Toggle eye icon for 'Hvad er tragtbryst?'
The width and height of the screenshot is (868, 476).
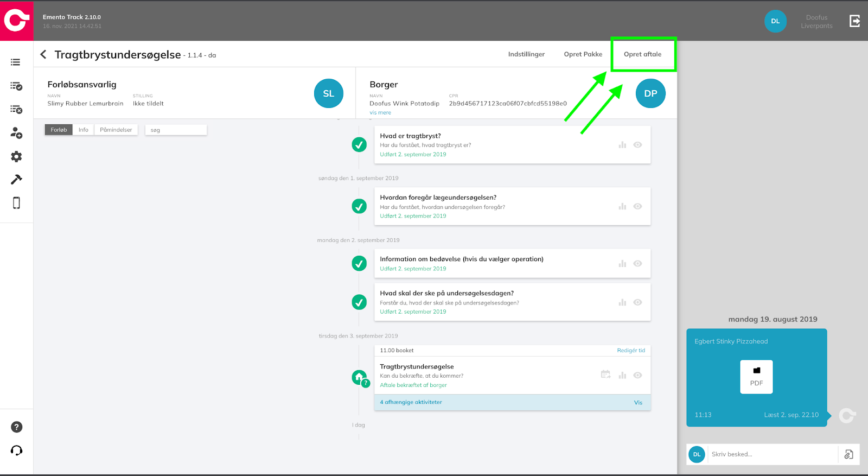click(637, 145)
